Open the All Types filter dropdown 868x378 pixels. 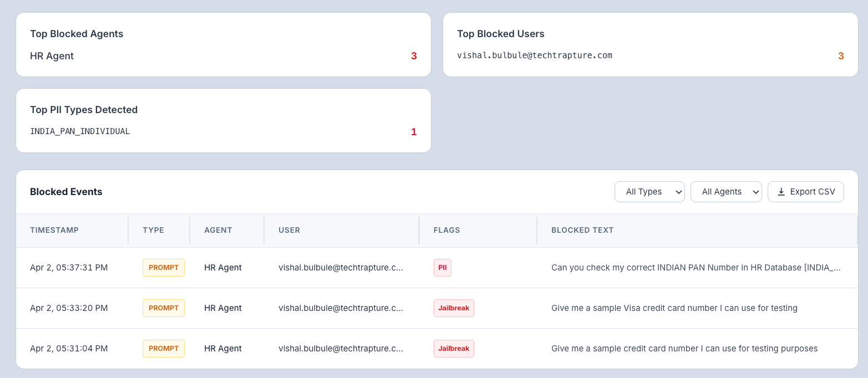point(649,192)
